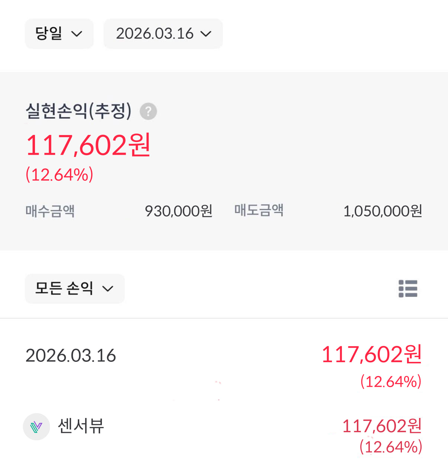Click the 12.64% rate under realized profit

(60, 174)
